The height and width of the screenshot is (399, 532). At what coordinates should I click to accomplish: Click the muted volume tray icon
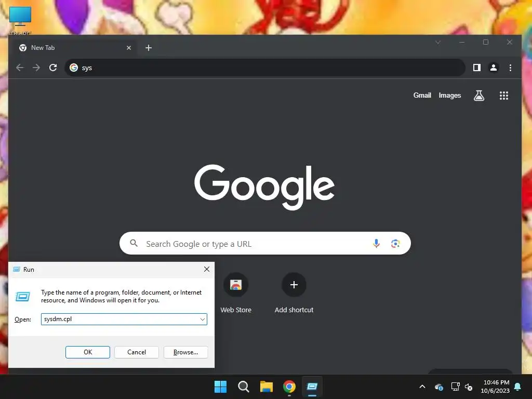point(469,387)
